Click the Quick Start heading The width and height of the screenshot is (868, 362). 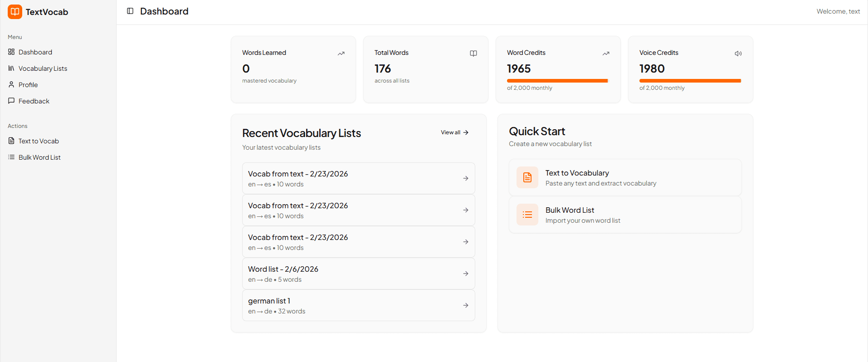pos(537,131)
